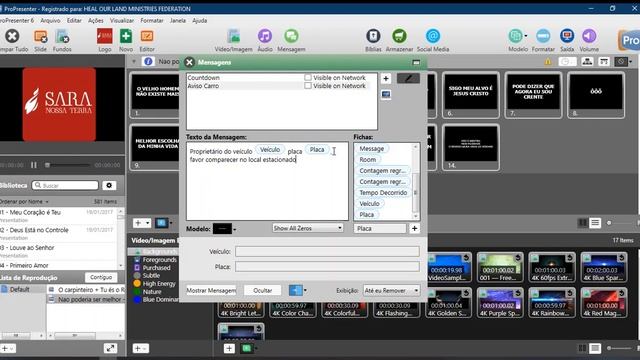Select the Countdown message row
The height and width of the screenshot is (360, 640).
coord(282,78)
